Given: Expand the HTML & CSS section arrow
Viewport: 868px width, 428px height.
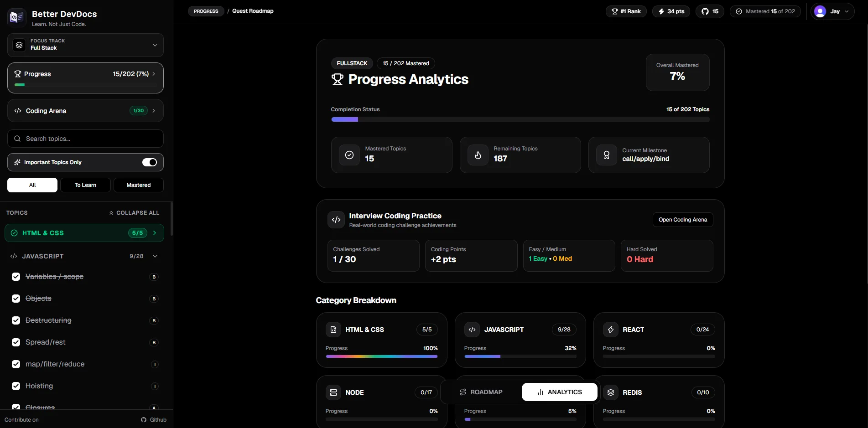Looking at the screenshot, I should 155,233.
